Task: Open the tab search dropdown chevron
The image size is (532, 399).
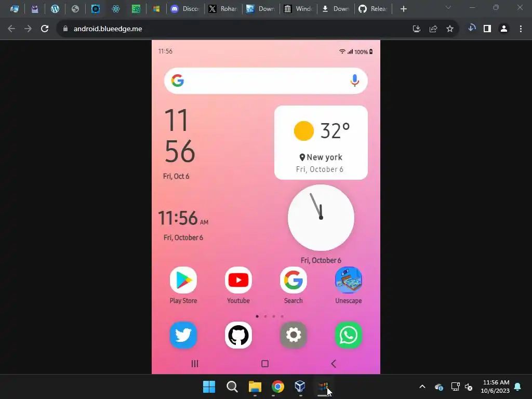Action: pyautogui.click(x=448, y=7)
